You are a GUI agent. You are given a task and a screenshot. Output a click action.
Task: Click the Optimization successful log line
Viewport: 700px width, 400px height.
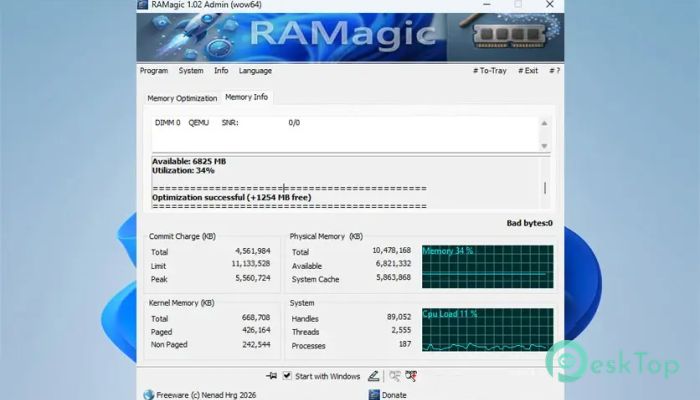click(232, 197)
